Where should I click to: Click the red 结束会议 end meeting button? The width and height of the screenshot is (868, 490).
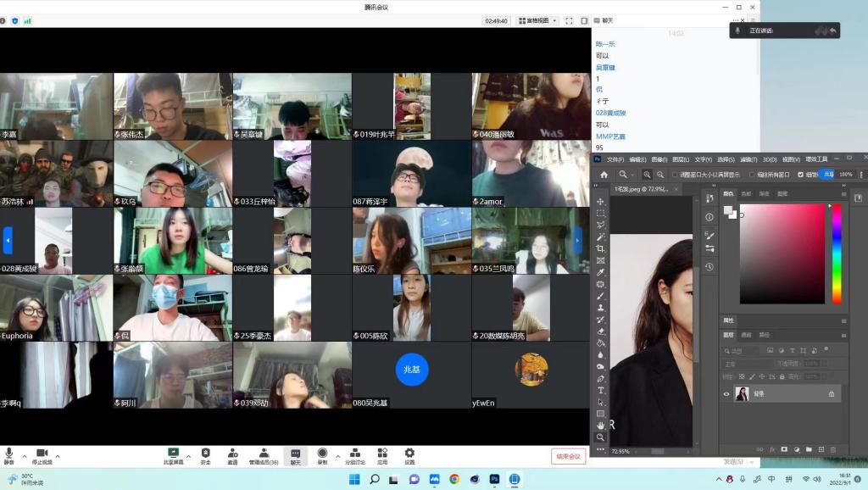click(x=568, y=456)
